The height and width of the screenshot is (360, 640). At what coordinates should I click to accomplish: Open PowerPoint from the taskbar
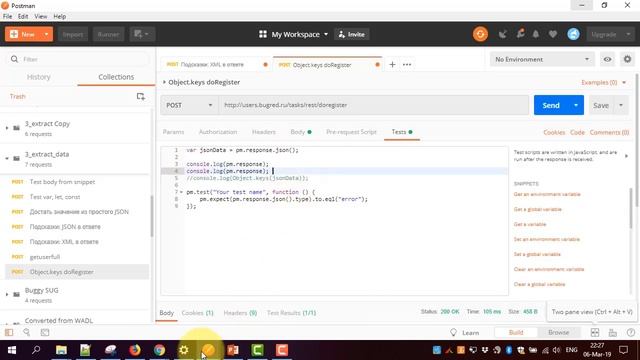[x=233, y=350]
